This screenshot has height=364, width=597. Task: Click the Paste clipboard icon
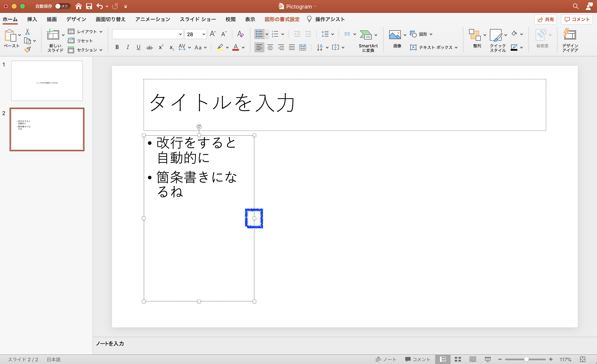[10, 35]
